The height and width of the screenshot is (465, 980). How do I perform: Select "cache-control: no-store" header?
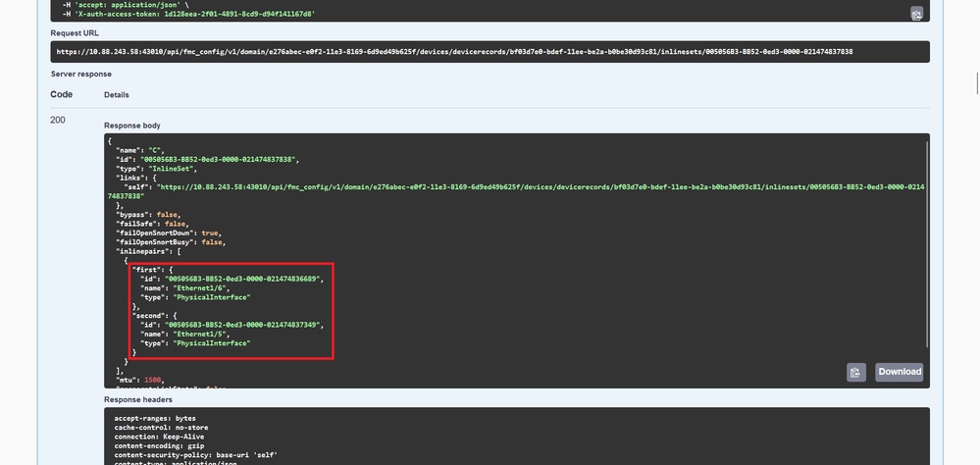click(x=159, y=428)
